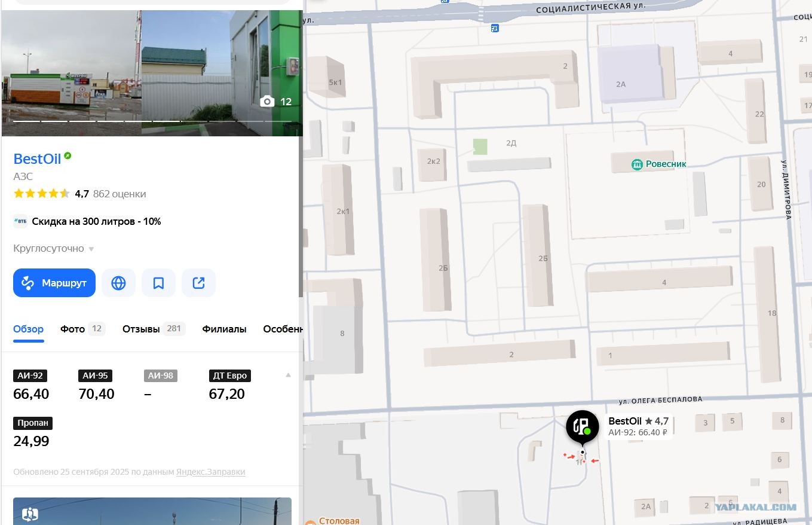
Task: Open the station website via globe icon
Action: point(118,283)
